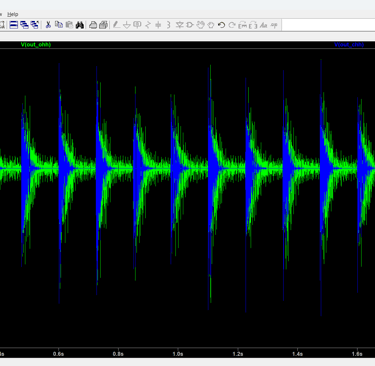Screen dimensions: 375x366
Task: Place a ground symbol icon
Action: click(x=126, y=25)
